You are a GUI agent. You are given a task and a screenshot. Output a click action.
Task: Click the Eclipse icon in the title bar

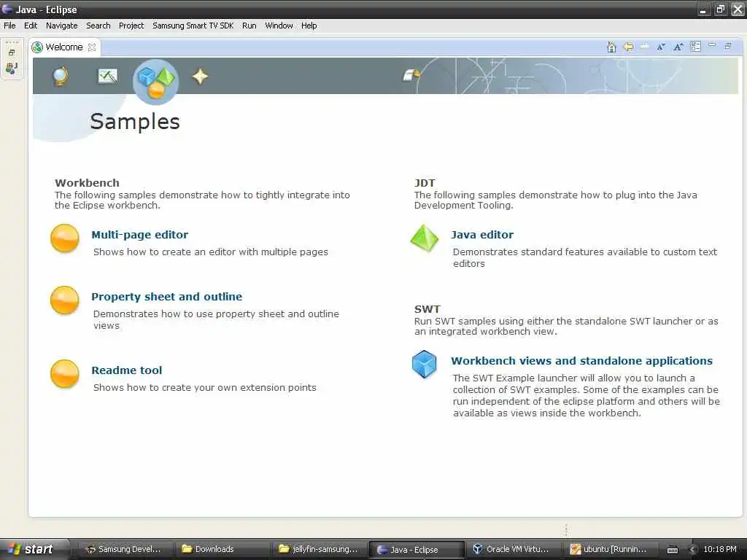pos(7,9)
